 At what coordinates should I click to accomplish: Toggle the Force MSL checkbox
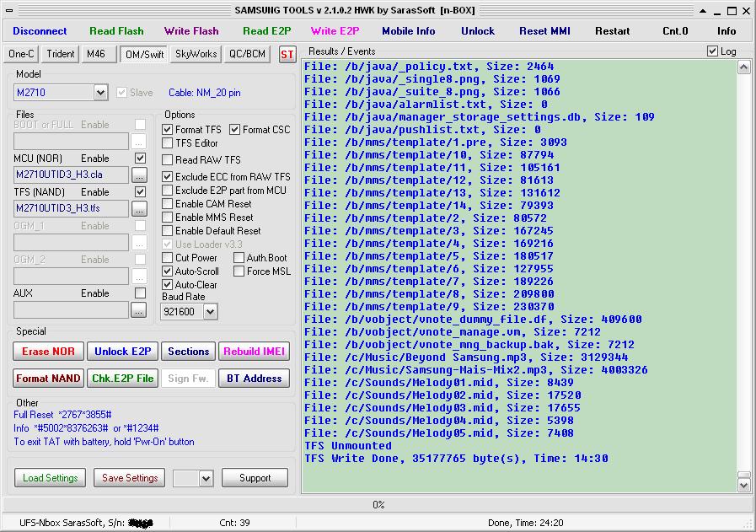click(x=239, y=271)
